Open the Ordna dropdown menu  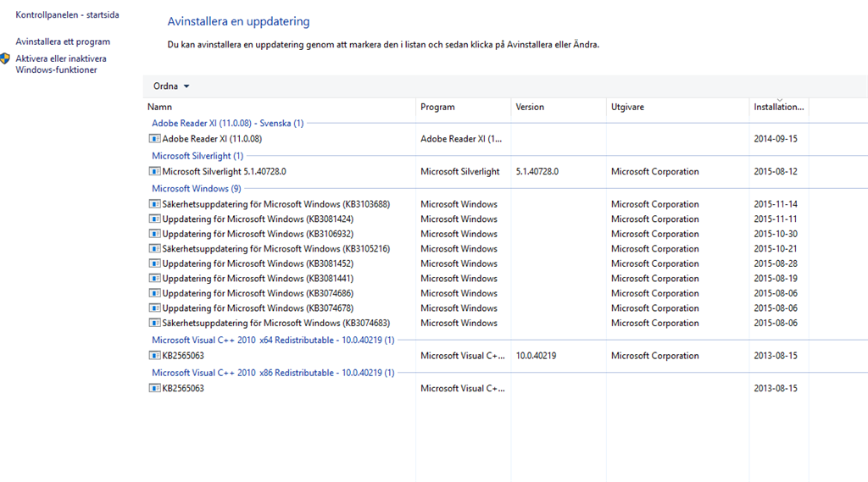click(171, 86)
